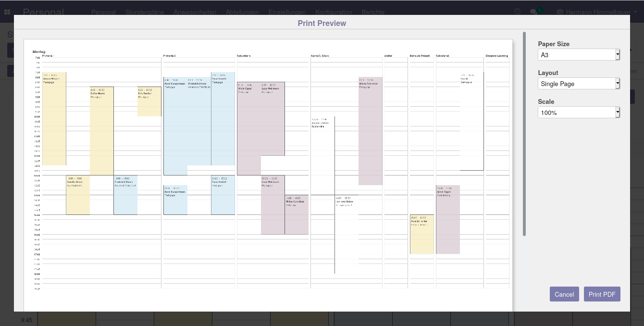The height and width of the screenshot is (326, 644).
Task: Click the Atelier column header
Action: pyautogui.click(x=388, y=56)
